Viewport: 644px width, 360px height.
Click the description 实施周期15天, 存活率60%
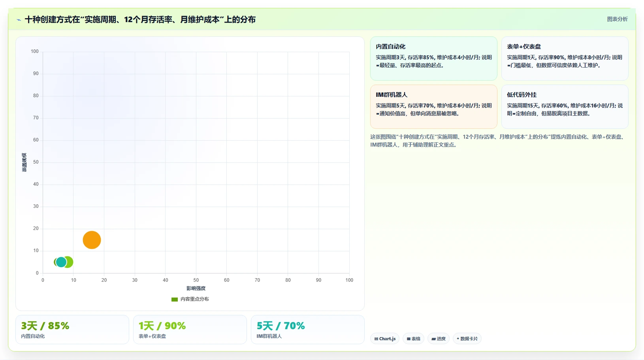(x=565, y=109)
